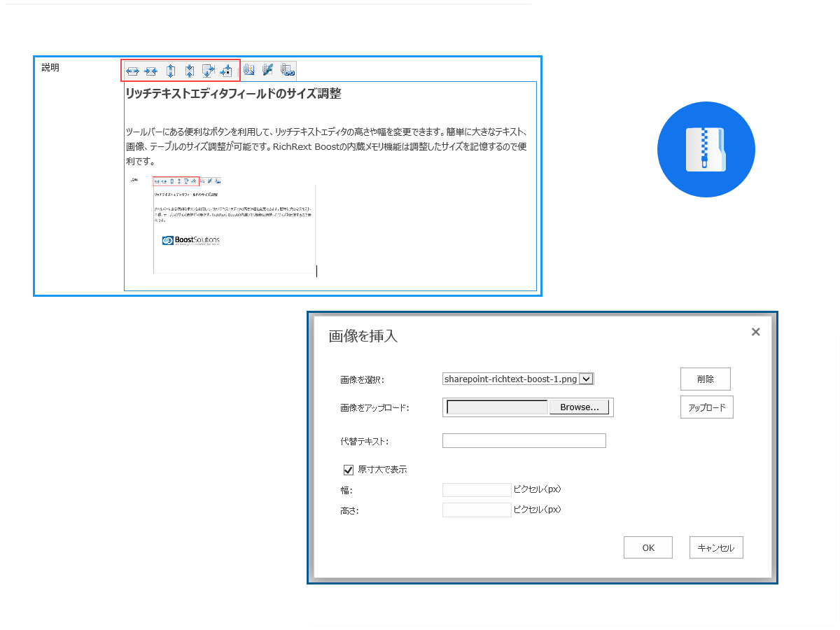Click the increase editor height icon

(170, 71)
